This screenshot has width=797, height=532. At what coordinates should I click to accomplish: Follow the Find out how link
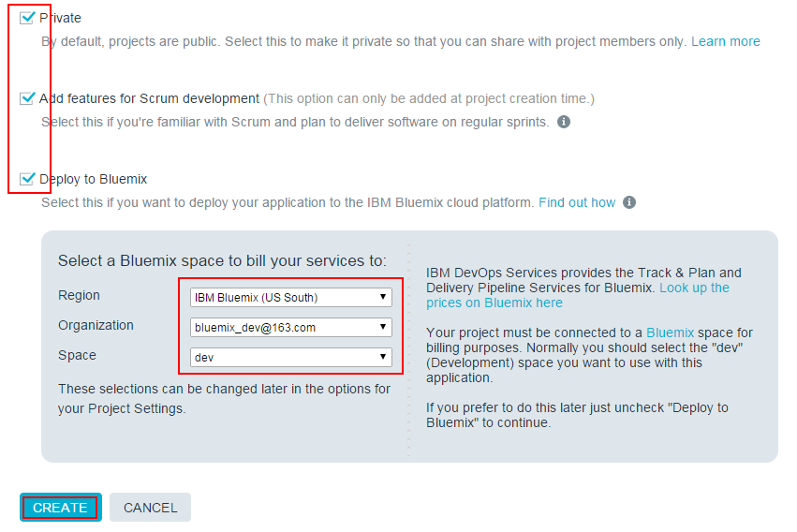tap(577, 202)
